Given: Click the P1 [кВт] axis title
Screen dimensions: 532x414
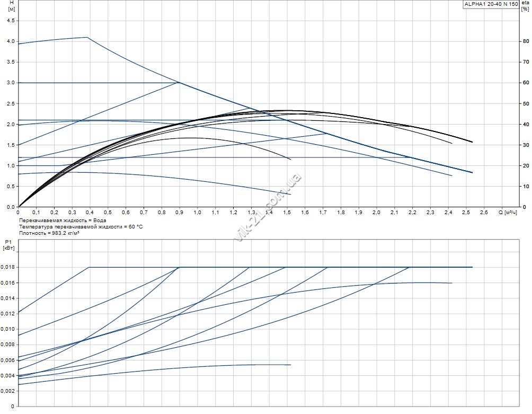Looking at the screenshot, I should (8, 245).
